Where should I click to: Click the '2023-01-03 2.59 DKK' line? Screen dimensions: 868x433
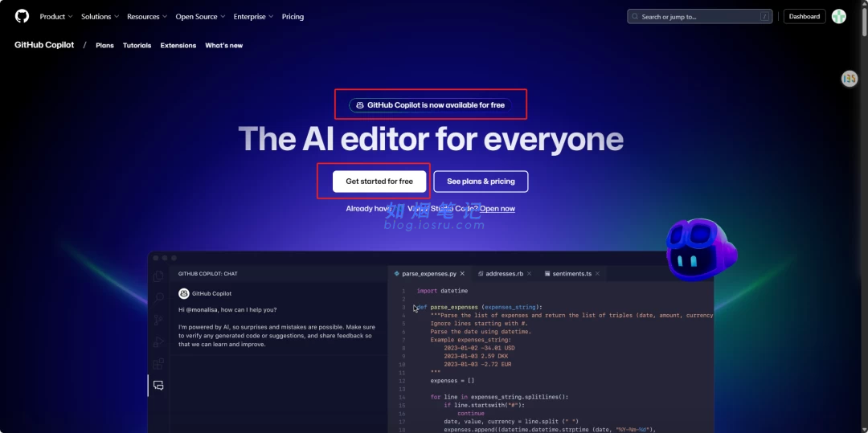tap(476, 356)
